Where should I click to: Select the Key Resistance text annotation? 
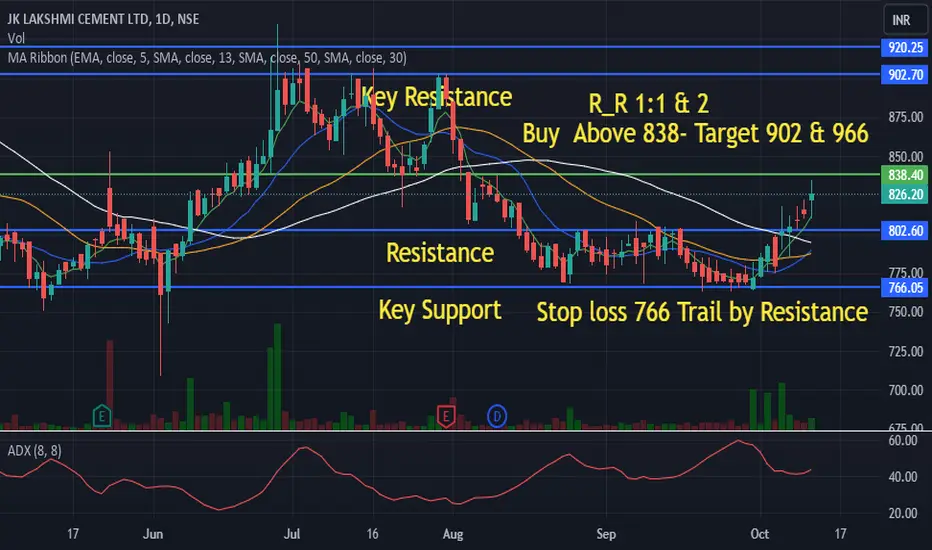click(436, 97)
